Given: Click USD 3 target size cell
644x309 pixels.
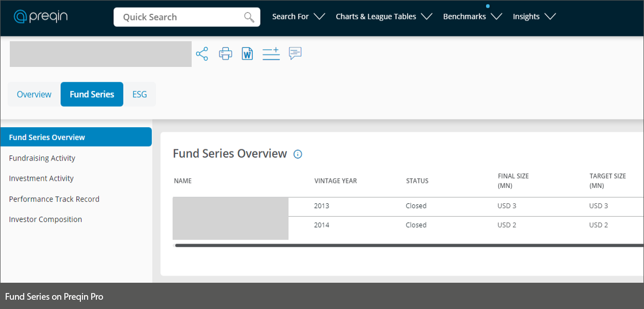Looking at the screenshot, I should tap(599, 206).
